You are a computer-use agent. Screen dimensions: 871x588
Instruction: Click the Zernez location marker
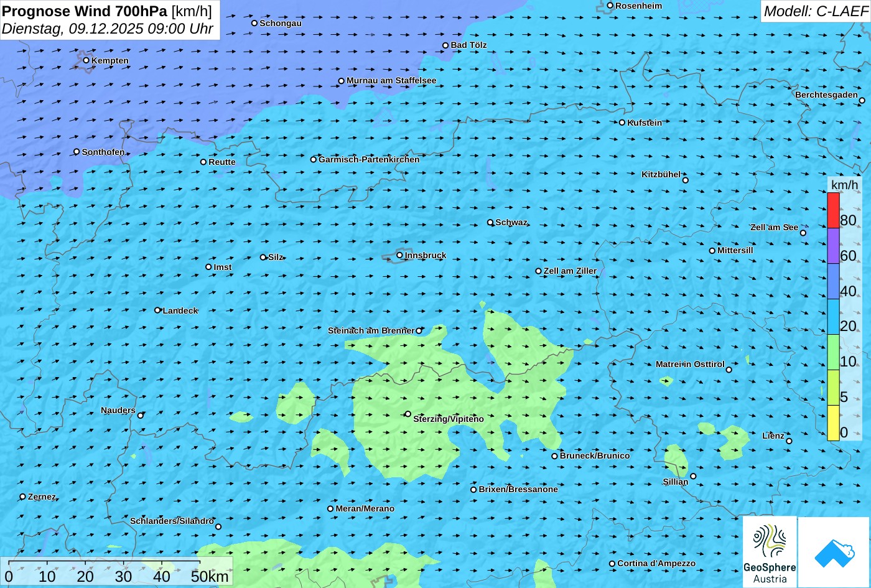pyautogui.click(x=23, y=497)
